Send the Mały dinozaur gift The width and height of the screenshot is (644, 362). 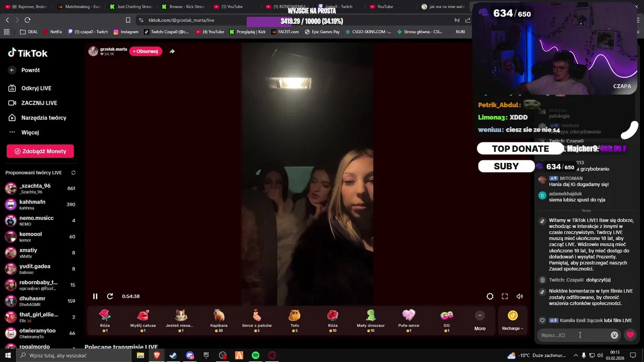point(371,320)
